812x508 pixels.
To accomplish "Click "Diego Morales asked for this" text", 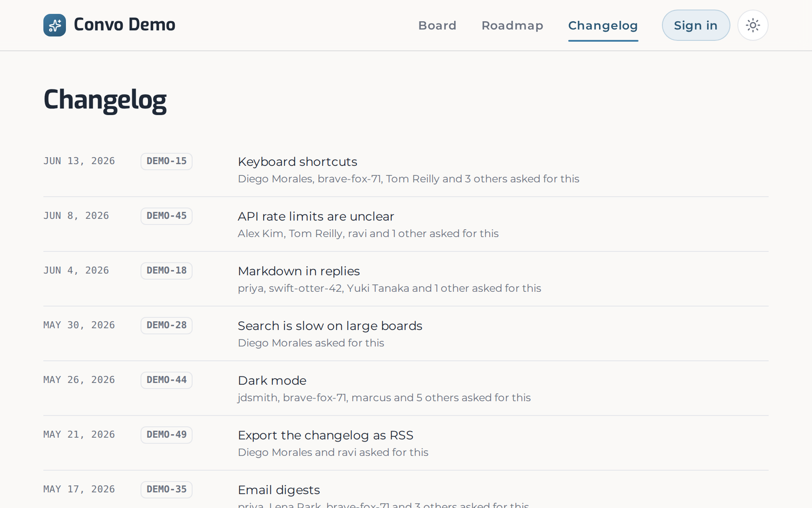I will click(x=311, y=343).
